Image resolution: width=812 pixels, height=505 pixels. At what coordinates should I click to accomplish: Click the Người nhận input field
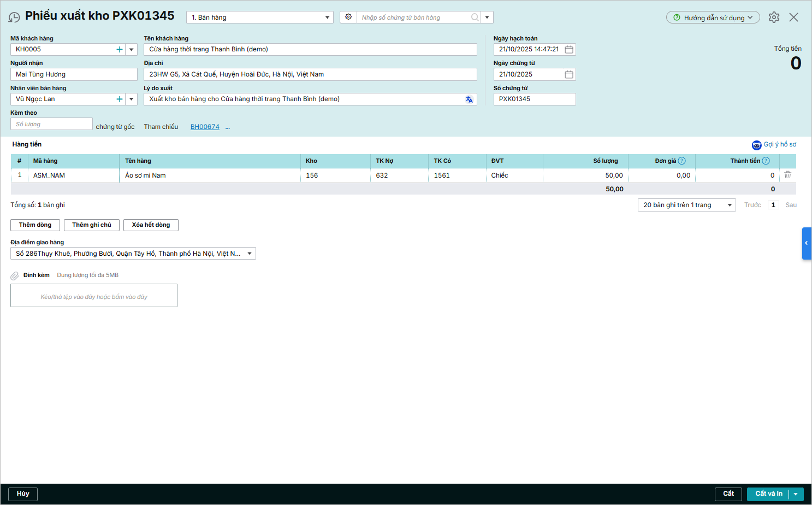pos(74,74)
